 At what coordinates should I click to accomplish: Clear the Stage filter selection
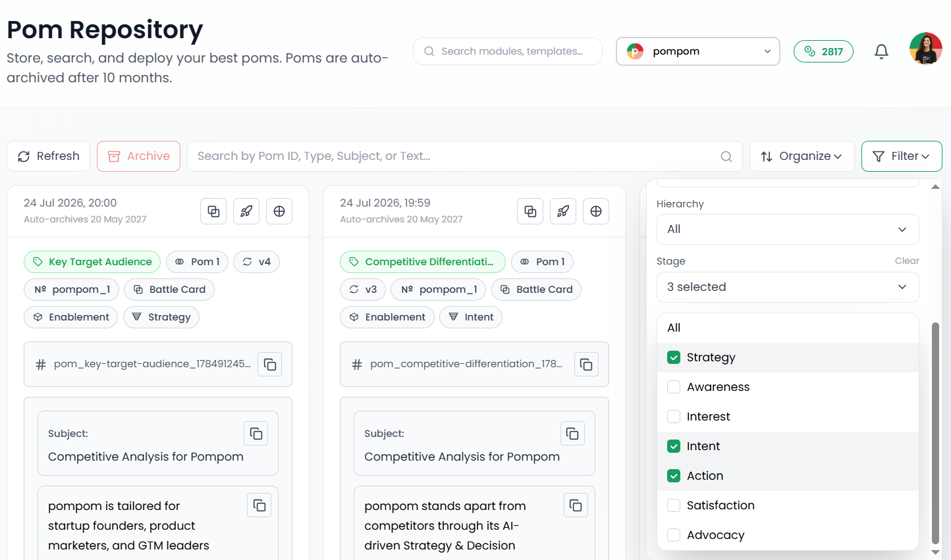pyautogui.click(x=907, y=261)
